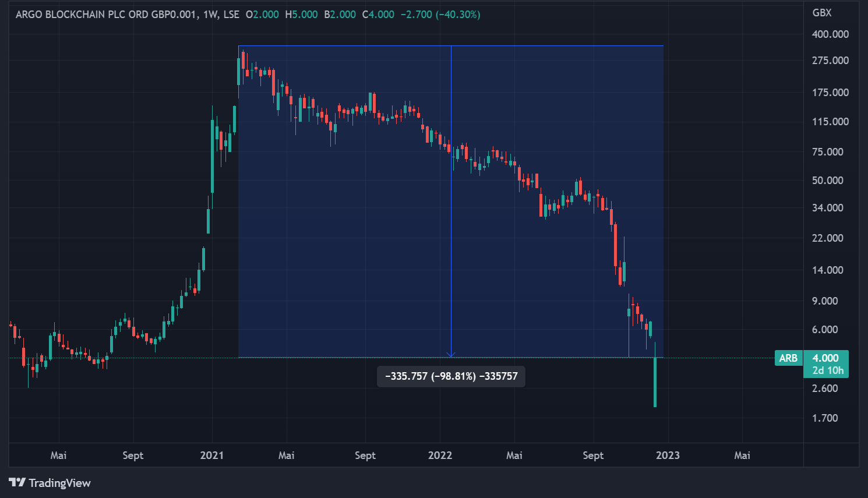Click the 2023 label on time axis
This screenshot has height=498, width=868.
(x=668, y=455)
